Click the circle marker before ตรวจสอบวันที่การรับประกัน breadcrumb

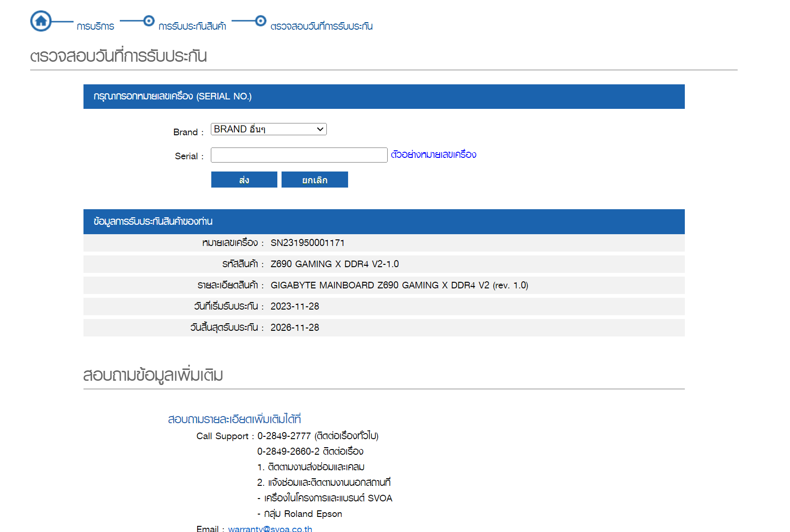pyautogui.click(x=260, y=21)
